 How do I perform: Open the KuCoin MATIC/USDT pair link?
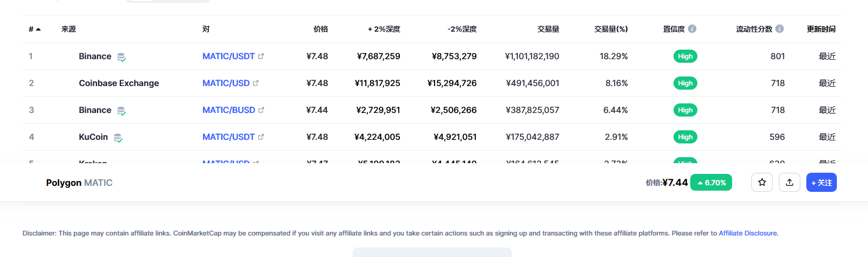click(229, 137)
